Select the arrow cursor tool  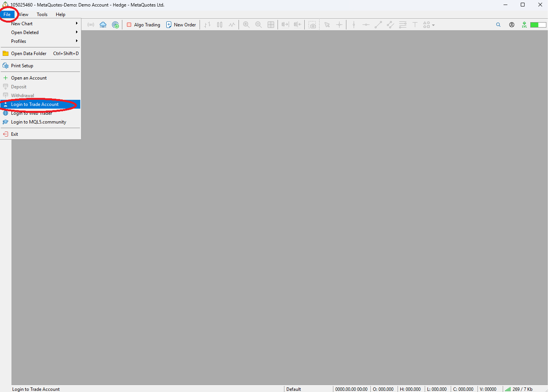327,25
